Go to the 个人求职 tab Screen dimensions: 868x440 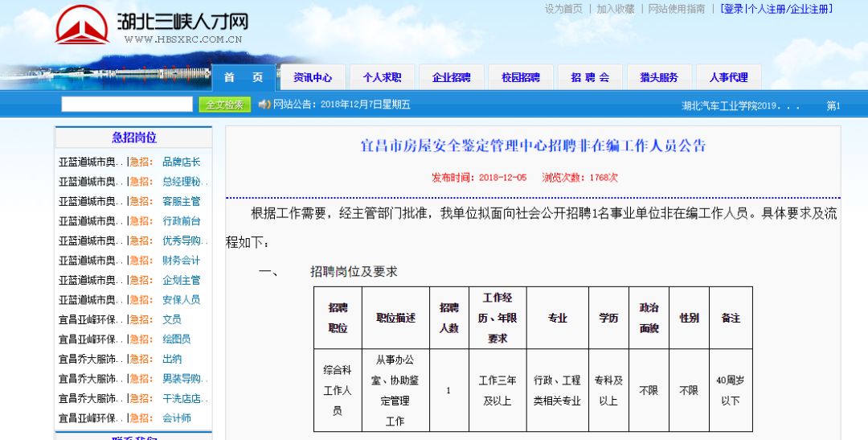(x=382, y=78)
